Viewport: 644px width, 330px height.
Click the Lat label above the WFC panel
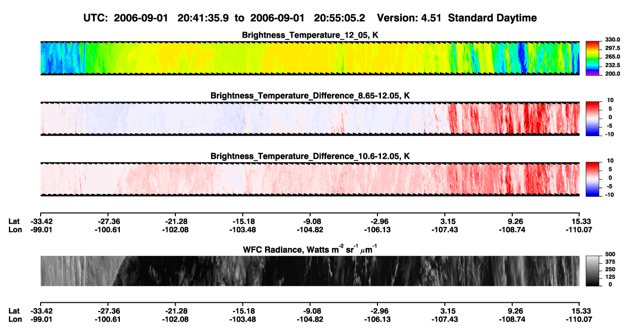pyautogui.click(x=14, y=221)
